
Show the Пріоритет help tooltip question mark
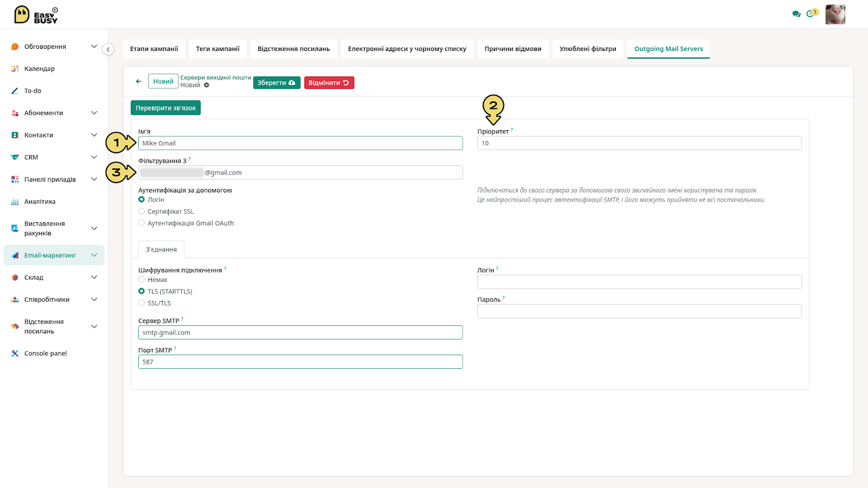click(512, 130)
